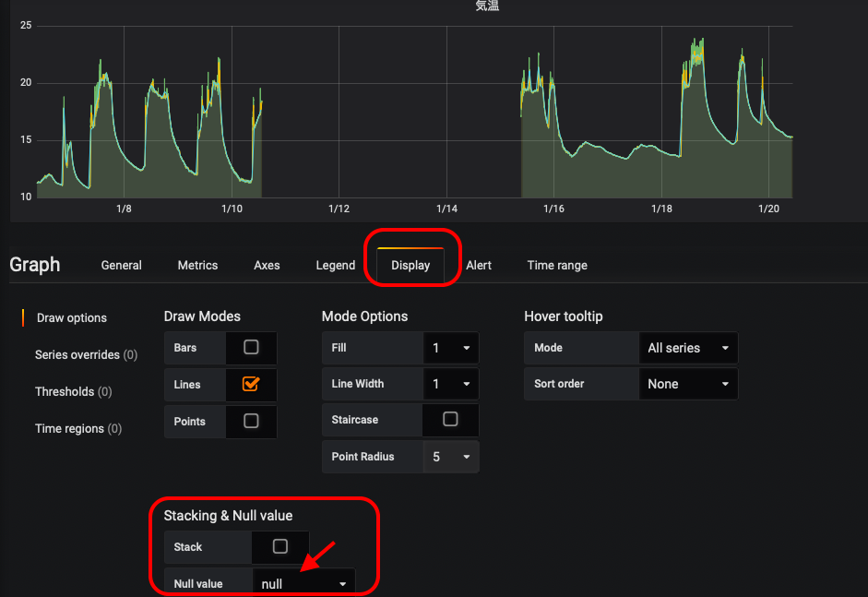Open the Axes tab
Screen dimensions: 868x597
(x=267, y=265)
